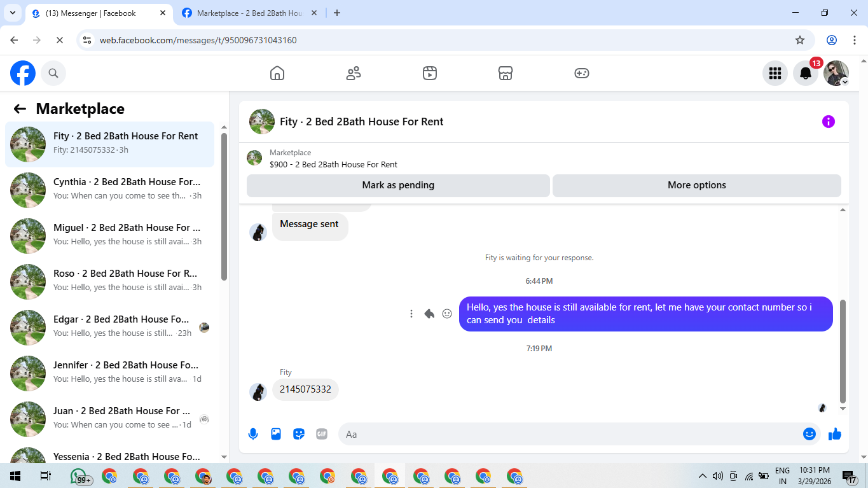Open the Fity conversation in the list

coord(110,144)
